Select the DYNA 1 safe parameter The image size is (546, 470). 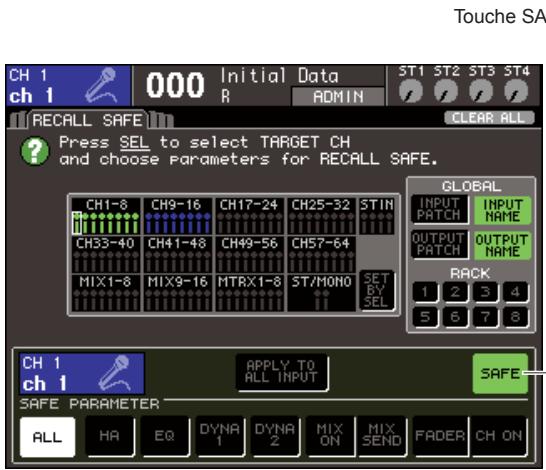coord(220,436)
